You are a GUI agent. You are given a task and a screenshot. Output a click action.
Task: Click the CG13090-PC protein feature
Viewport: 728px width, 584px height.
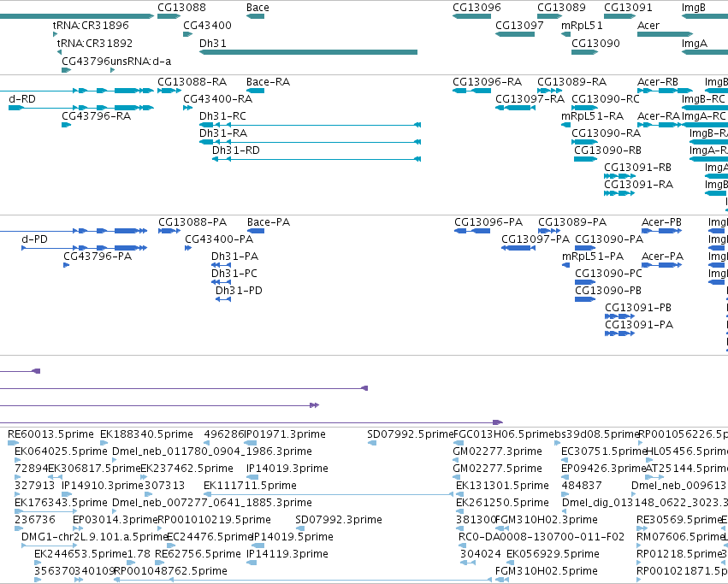[585, 282]
